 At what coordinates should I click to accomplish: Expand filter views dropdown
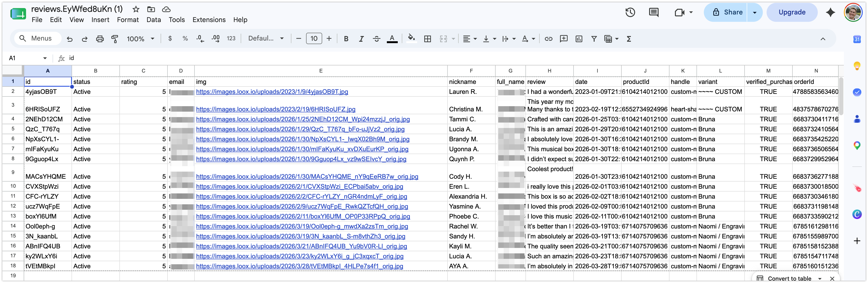pos(617,39)
